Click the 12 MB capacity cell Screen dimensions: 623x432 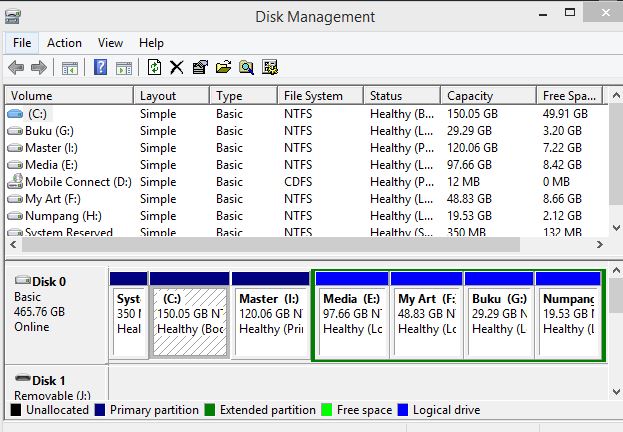click(463, 182)
